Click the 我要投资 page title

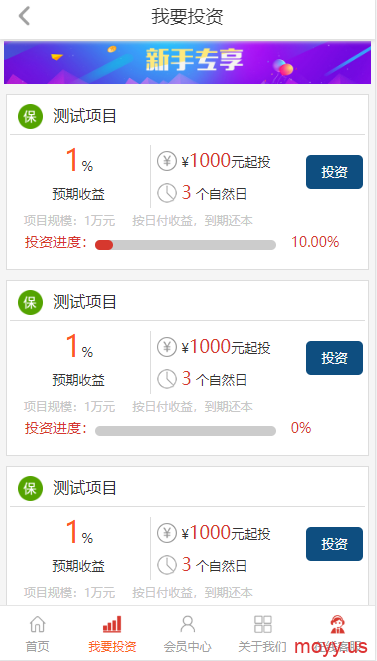[188, 17]
